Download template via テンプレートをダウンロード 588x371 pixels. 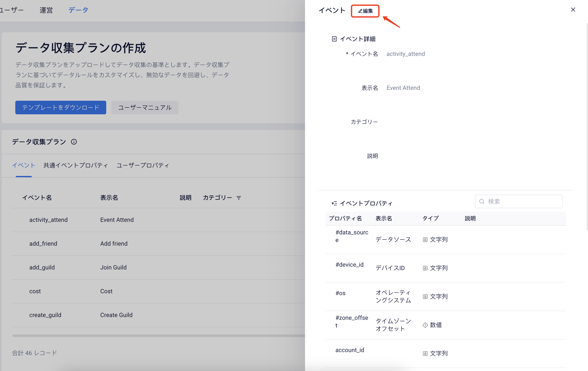[61, 108]
